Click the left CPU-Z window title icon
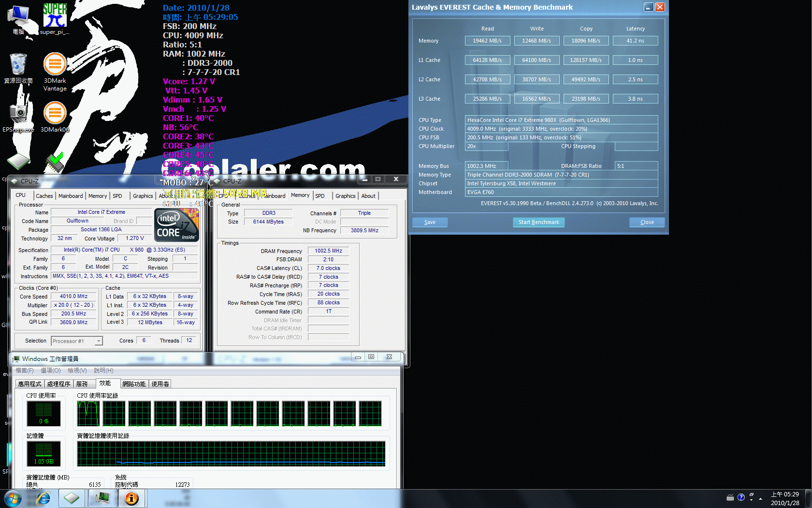This screenshot has height=508, width=812. (14, 181)
